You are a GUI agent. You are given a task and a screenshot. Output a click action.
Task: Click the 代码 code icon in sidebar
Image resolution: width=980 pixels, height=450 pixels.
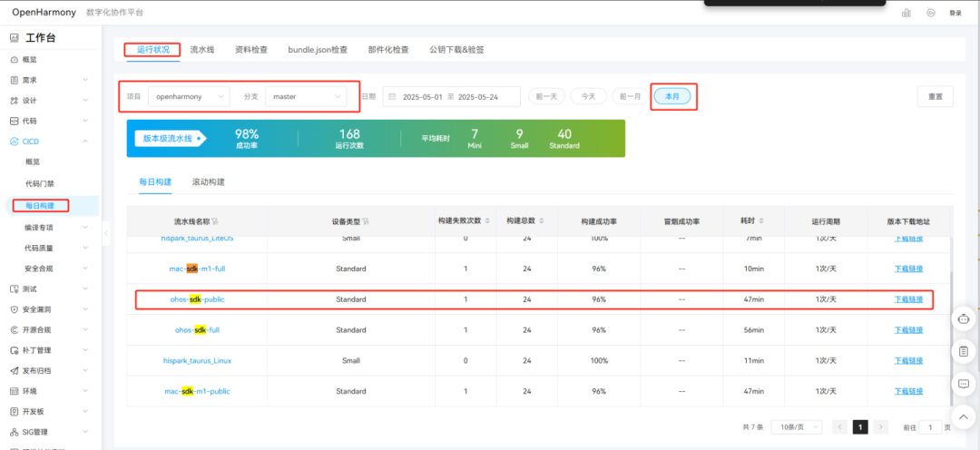coord(14,121)
